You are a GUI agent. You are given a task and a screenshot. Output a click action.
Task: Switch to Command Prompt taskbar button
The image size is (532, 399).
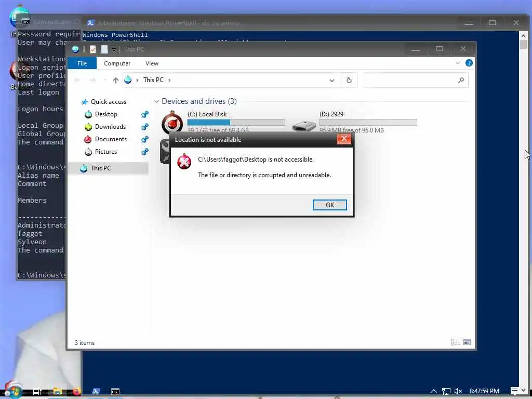tap(115, 391)
